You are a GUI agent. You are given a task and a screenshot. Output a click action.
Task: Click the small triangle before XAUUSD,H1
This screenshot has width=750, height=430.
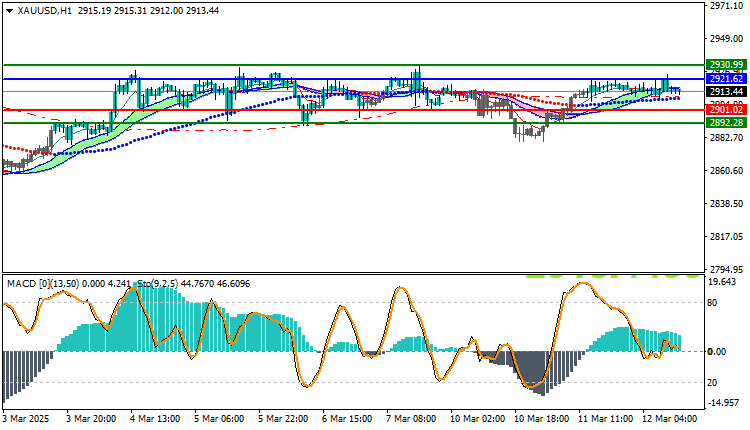10,11
